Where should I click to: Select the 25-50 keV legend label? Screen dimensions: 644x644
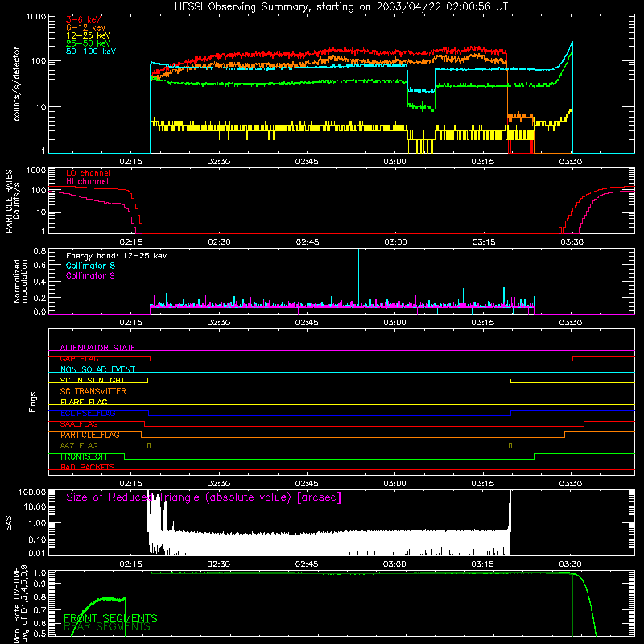coord(88,43)
